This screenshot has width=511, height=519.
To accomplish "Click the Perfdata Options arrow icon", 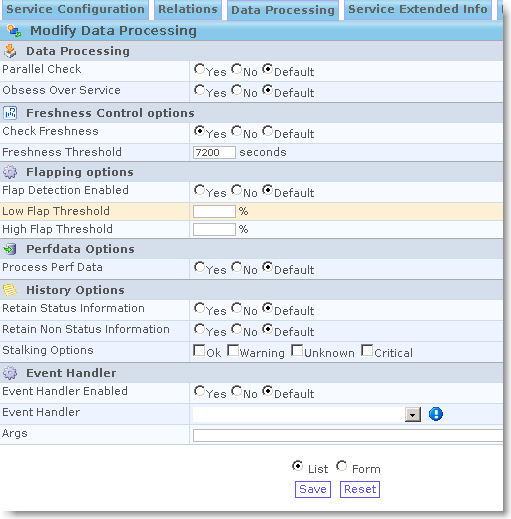I will tap(10, 249).
